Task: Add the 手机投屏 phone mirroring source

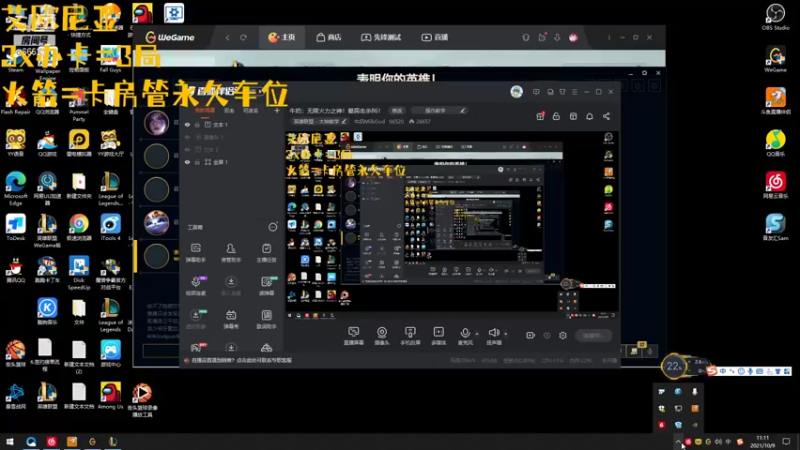Action: coord(410,336)
